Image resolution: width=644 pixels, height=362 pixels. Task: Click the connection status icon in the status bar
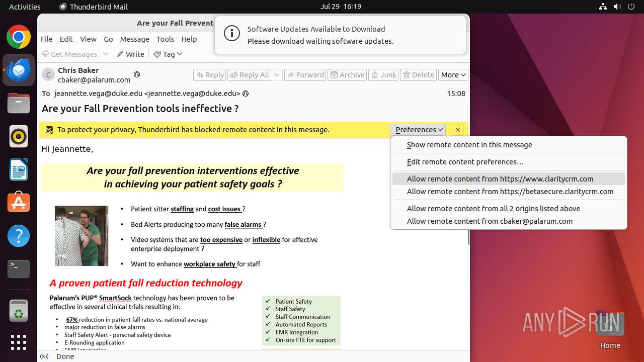(x=44, y=356)
